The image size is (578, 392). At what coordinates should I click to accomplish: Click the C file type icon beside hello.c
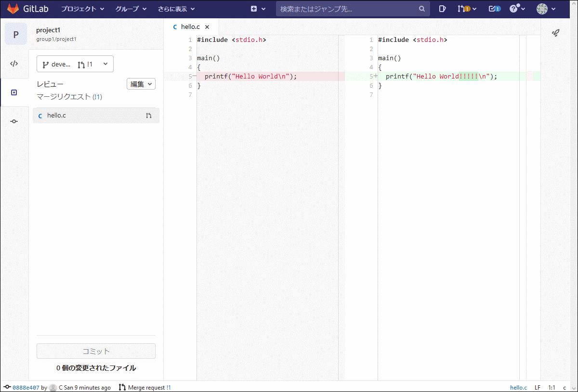[x=40, y=116]
